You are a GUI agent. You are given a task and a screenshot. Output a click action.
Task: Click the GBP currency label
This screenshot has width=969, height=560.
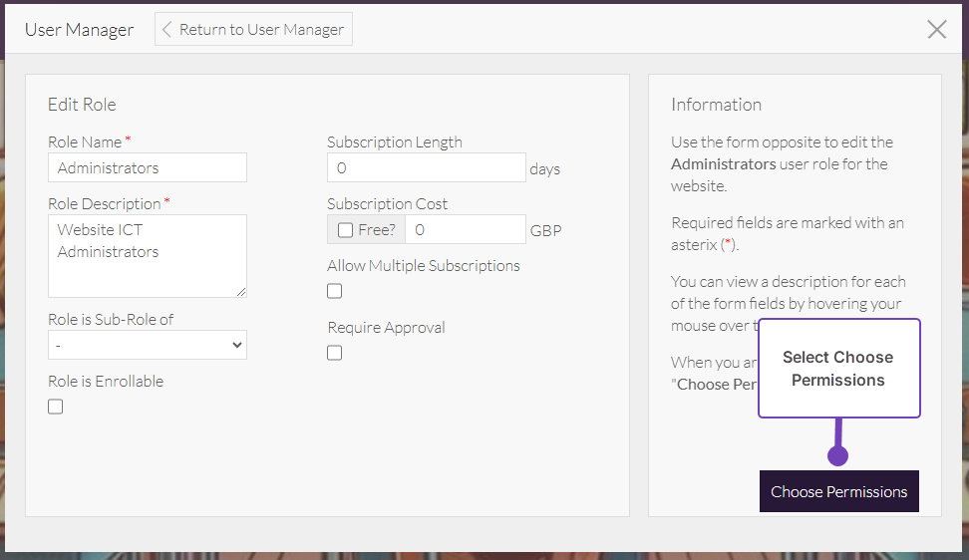545,231
